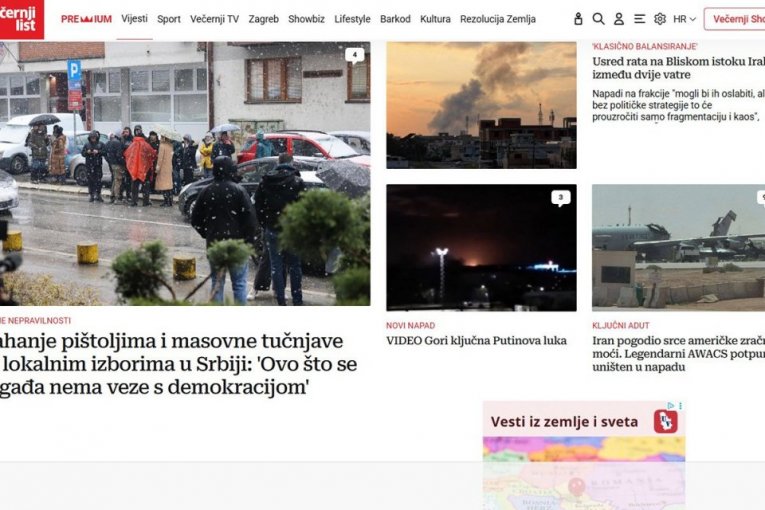Screen dimensions: 765x510
Task: Open the Showbiz menu item
Action: pos(306,19)
